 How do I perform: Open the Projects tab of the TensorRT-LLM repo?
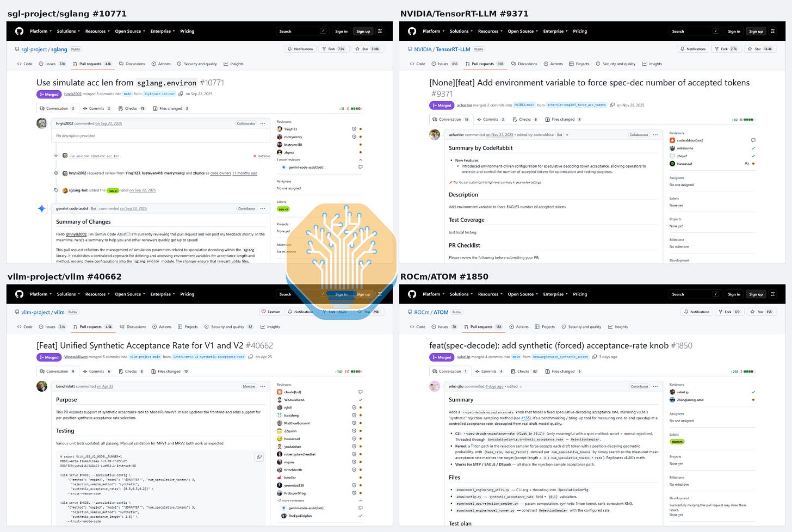click(579, 64)
